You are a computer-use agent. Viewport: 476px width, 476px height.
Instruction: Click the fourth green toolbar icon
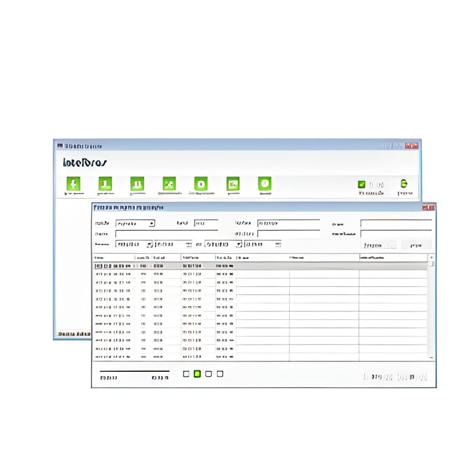point(169,184)
